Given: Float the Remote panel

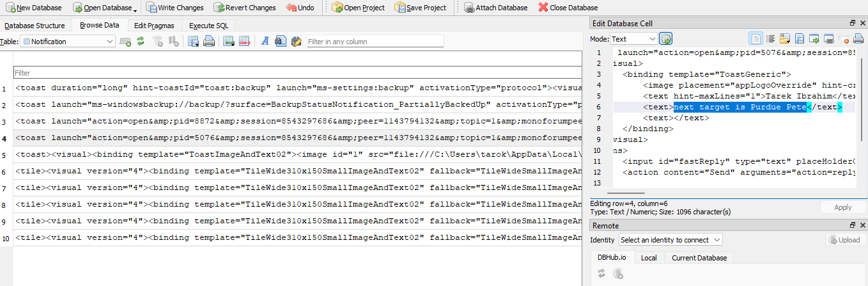Looking at the screenshot, I should 853,225.
